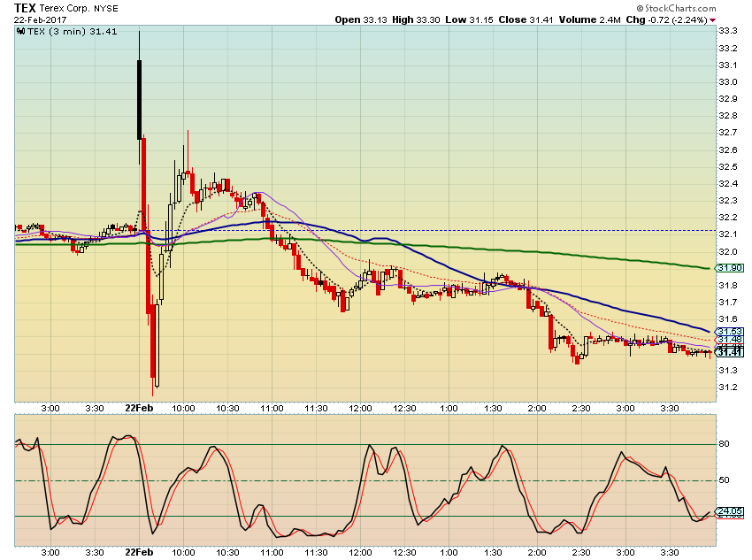This screenshot has height=560, width=752.
Task: Click the 32.1 price axis label
Action: coord(727,234)
